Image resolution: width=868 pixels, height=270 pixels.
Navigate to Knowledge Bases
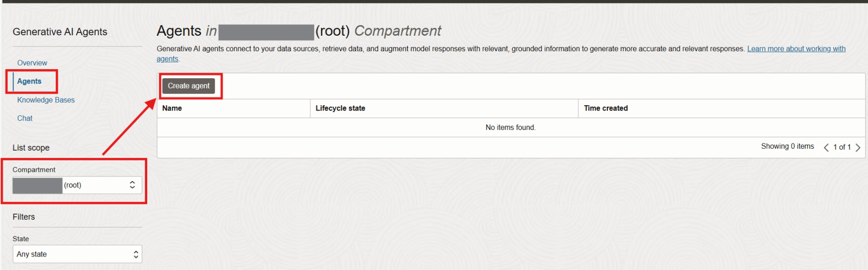pyautogui.click(x=46, y=100)
